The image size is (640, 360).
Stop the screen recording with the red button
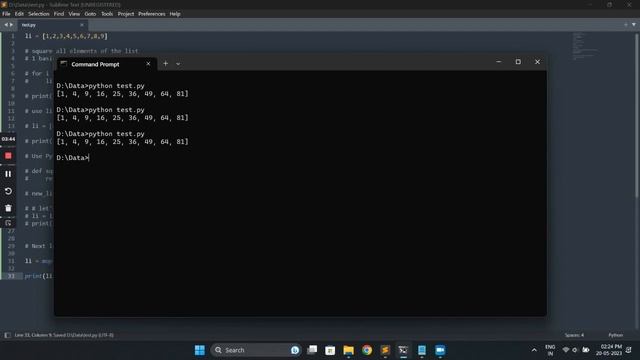(8, 156)
